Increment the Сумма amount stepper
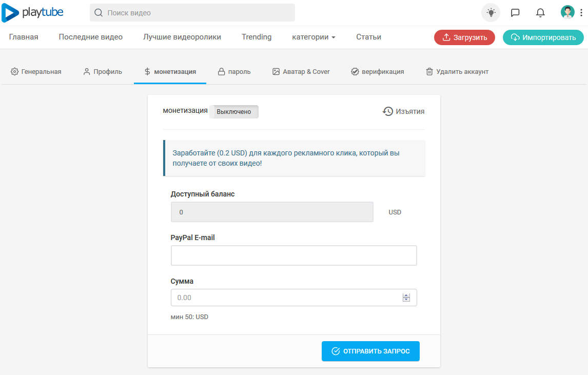 (406, 295)
